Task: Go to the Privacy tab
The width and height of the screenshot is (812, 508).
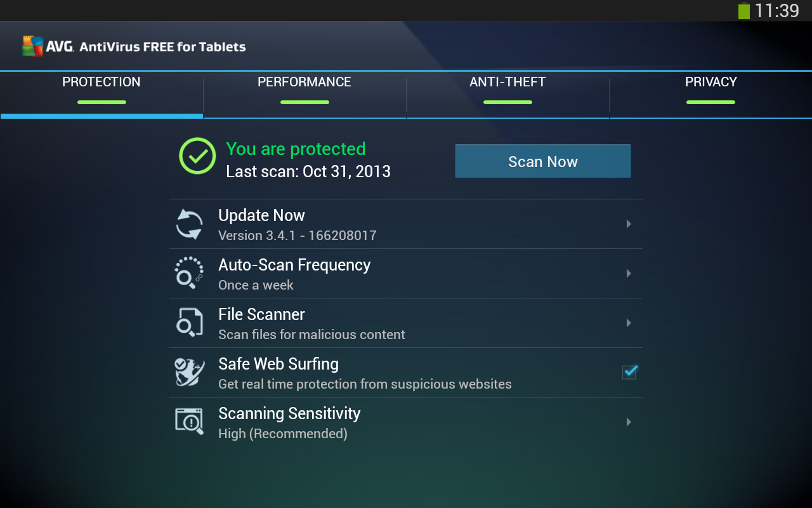Action: pyautogui.click(x=710, y=89)
